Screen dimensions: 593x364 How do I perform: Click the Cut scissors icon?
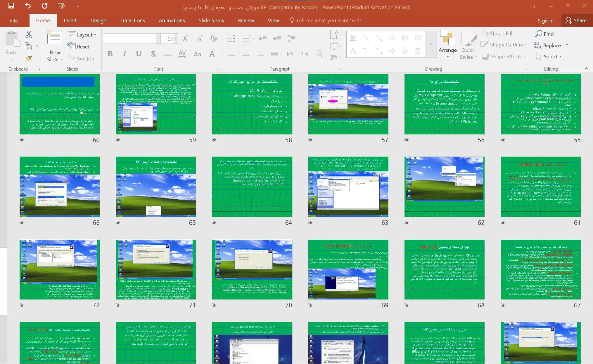click(x=29, y=34)
